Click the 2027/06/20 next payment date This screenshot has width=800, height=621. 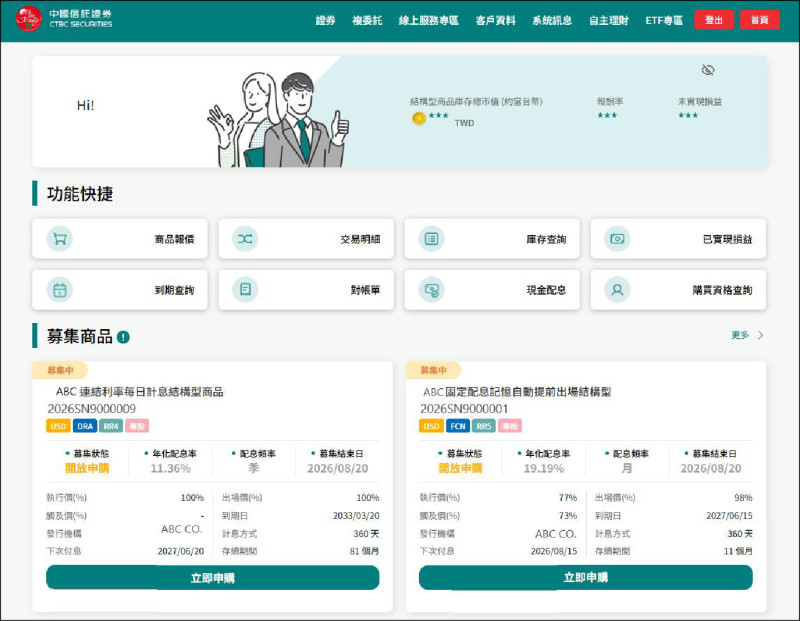(x=181, y=551)
